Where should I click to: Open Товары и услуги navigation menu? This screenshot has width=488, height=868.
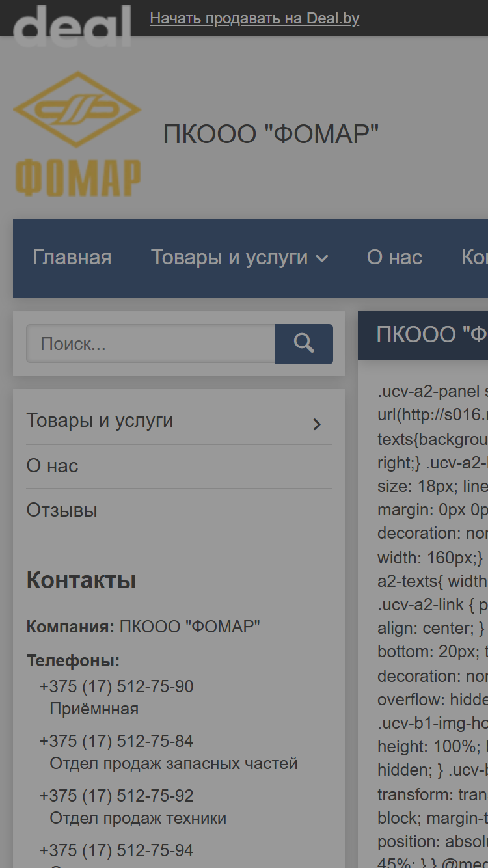(x=230, y=258)
